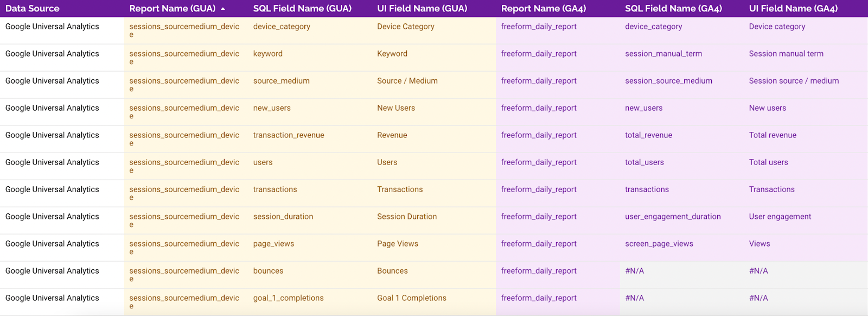Select the keyword SQL field cell
This screenshot has width=868, height=316.
pos(268,54)
